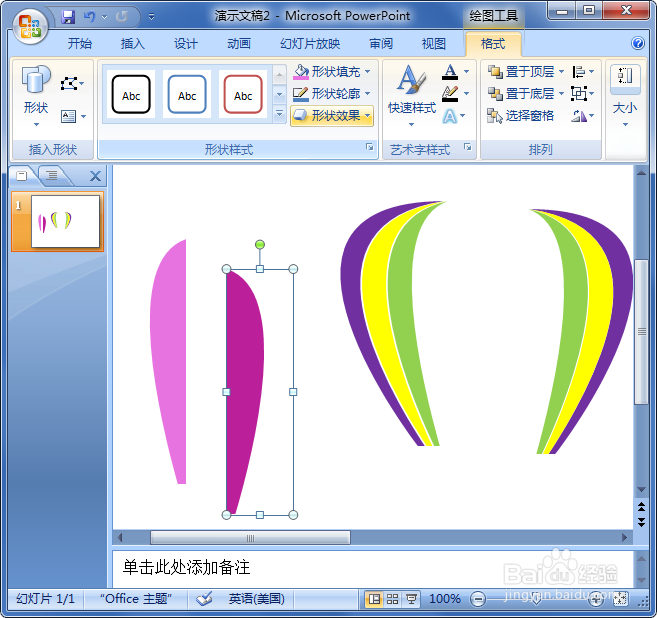Screen dimensions: 657x618
Task: Switch to the 插入 tab
Action: [x=132, y=44]
